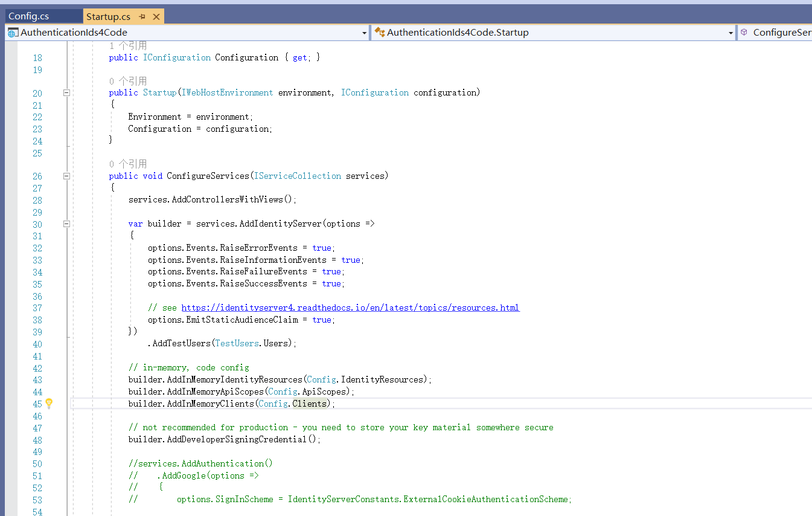Click the commented AddGoogle line
This screenshot has width=812, height=516.
193,476
